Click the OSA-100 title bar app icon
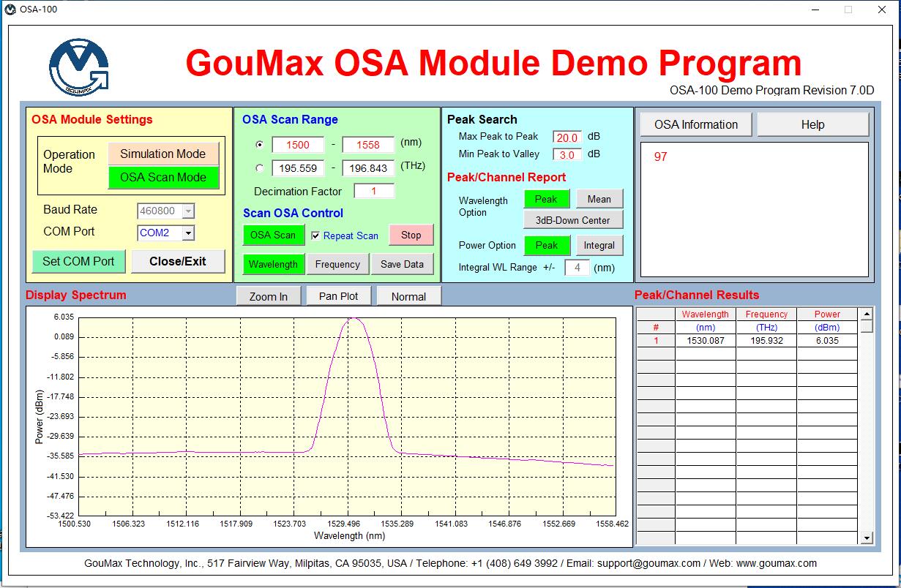This screenshot has height=588, width=901. pos(10,10)
